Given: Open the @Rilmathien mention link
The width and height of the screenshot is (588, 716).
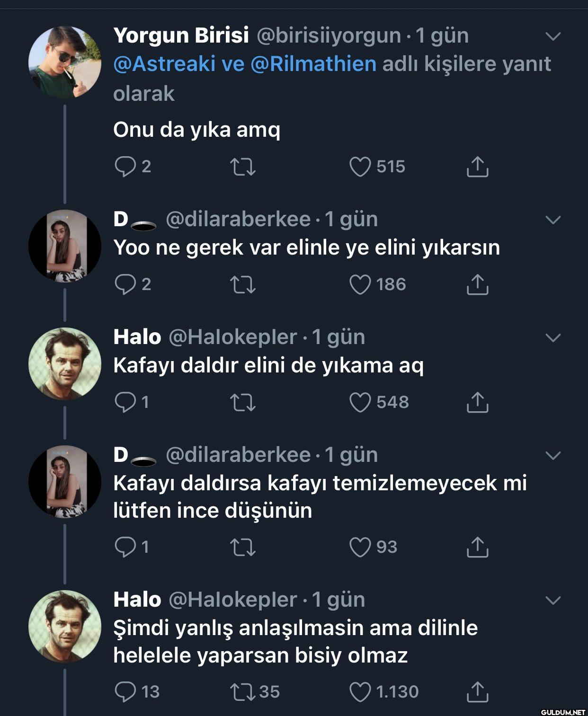Looking at the screenshot, I should pyautogui.click(x=313, y=64).
